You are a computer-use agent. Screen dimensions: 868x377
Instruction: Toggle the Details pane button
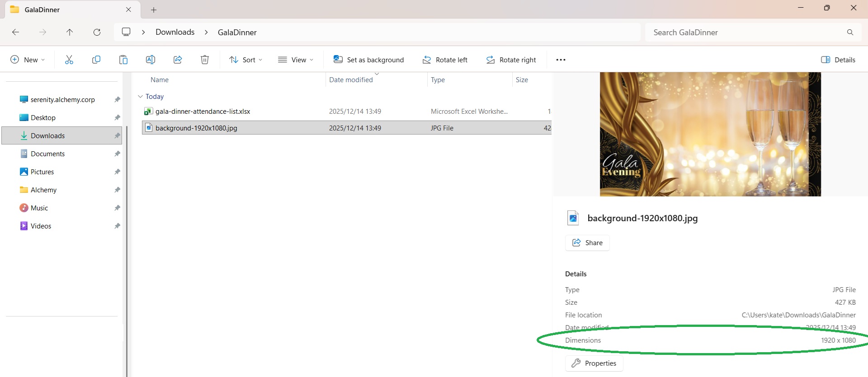[x=838, y=60]
